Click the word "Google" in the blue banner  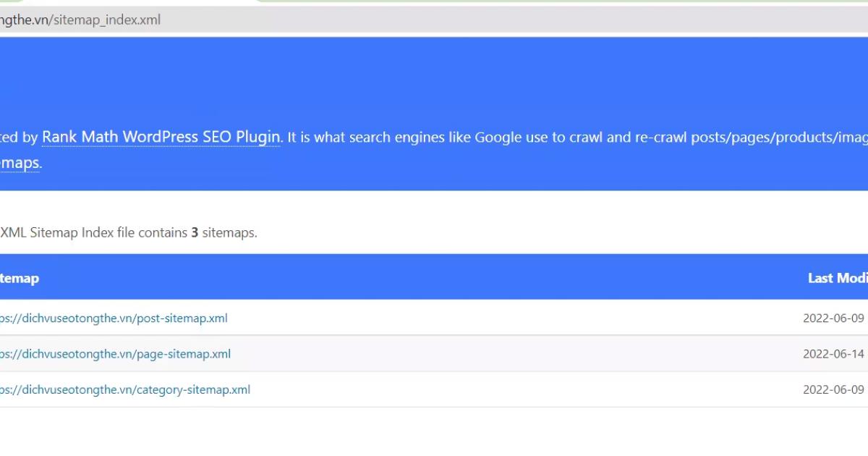click(499, 138)
